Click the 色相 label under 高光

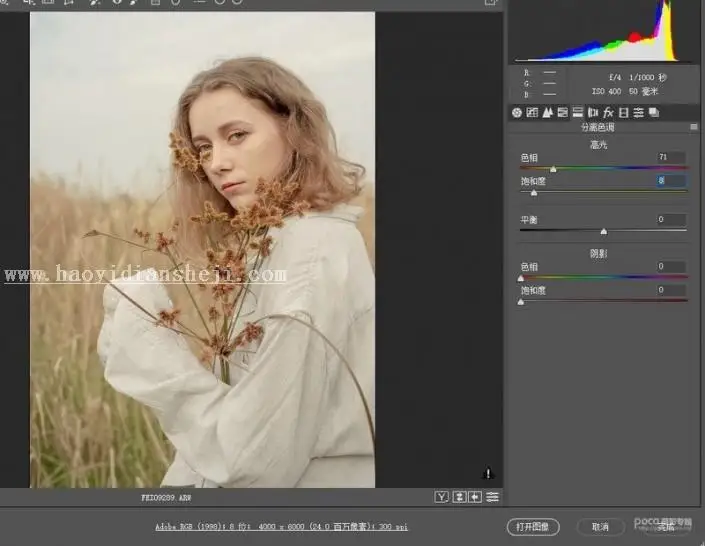529,158
